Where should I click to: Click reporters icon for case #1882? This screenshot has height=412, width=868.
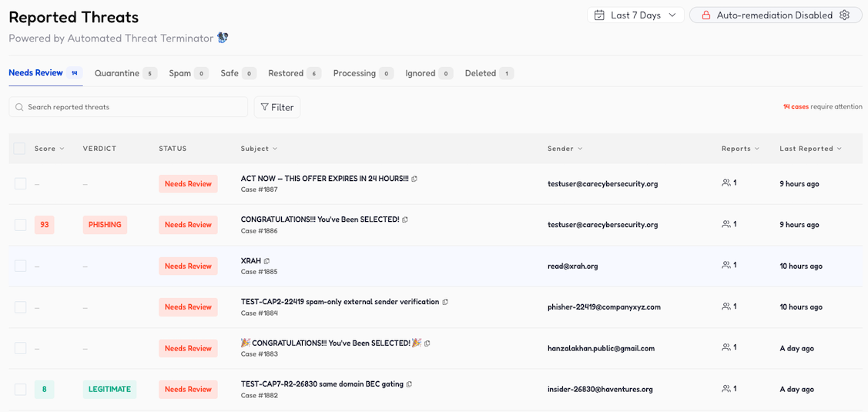point(726,390)
